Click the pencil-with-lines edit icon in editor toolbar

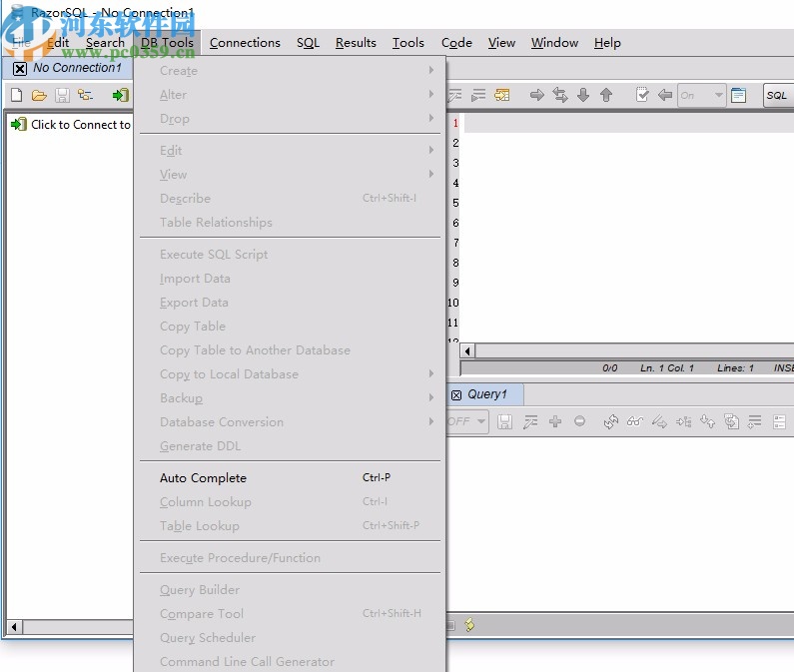pos(454,95)
